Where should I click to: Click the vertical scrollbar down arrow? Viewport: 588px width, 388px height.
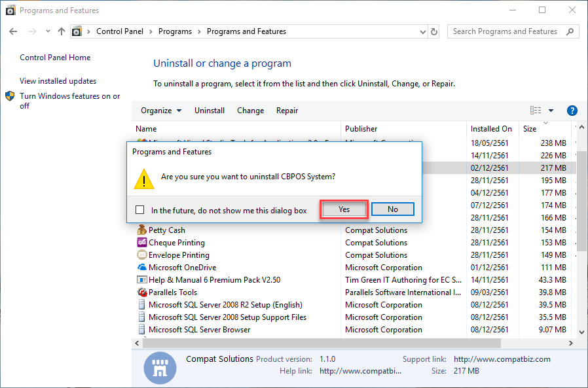pos(581,332)
